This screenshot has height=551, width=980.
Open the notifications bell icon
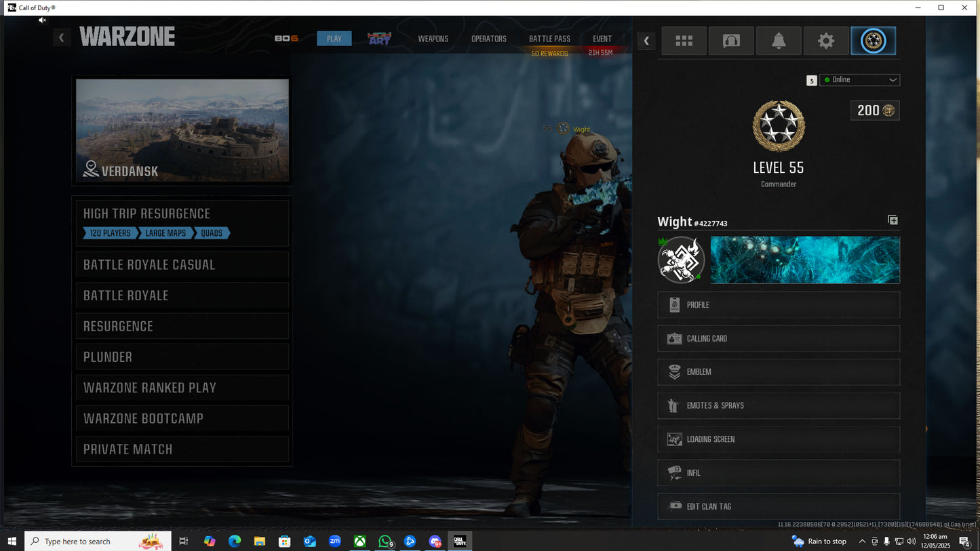(779, 41)
